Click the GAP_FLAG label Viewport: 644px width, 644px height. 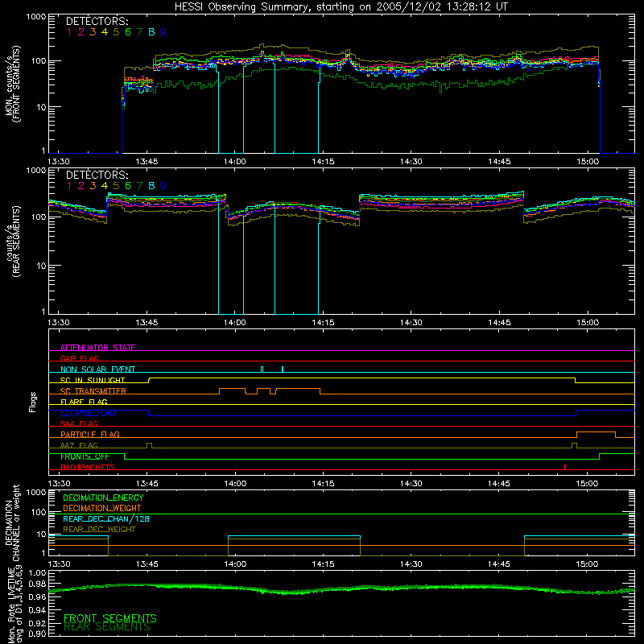point(79,358)
